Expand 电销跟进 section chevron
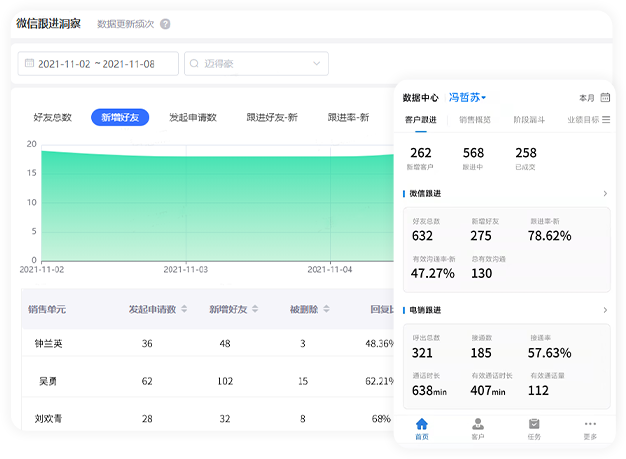Viewport: 626px width, 459px height. (604, 311)
